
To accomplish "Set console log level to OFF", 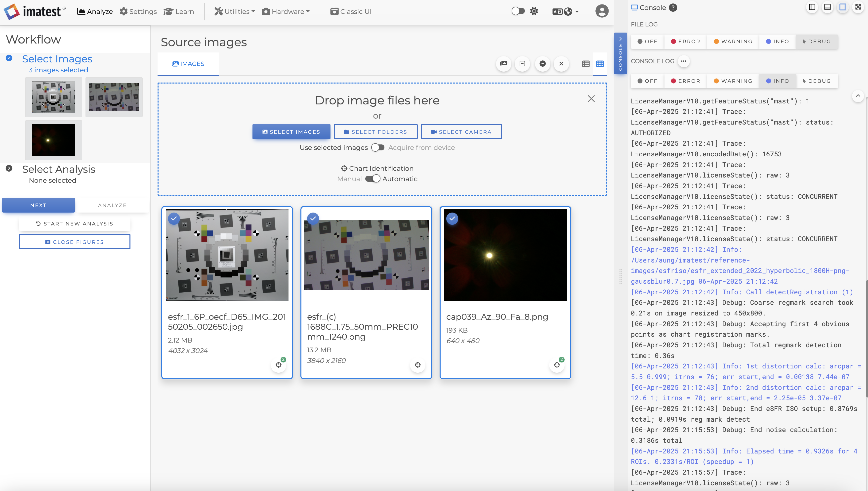I will 647,81.
